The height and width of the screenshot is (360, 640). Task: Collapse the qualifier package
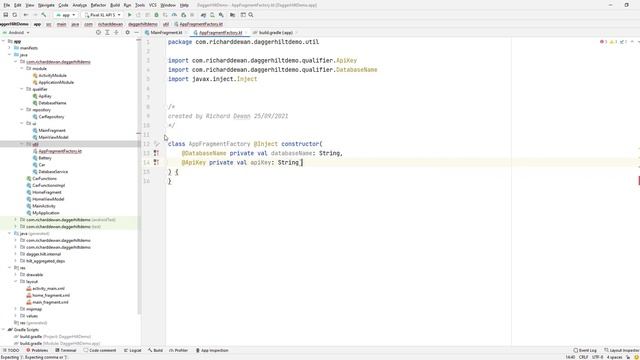(x=22, y=89)
